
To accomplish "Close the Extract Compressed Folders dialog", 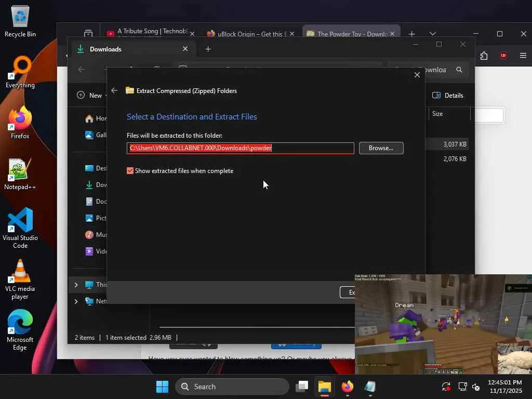I will click(x=417, y=75).
